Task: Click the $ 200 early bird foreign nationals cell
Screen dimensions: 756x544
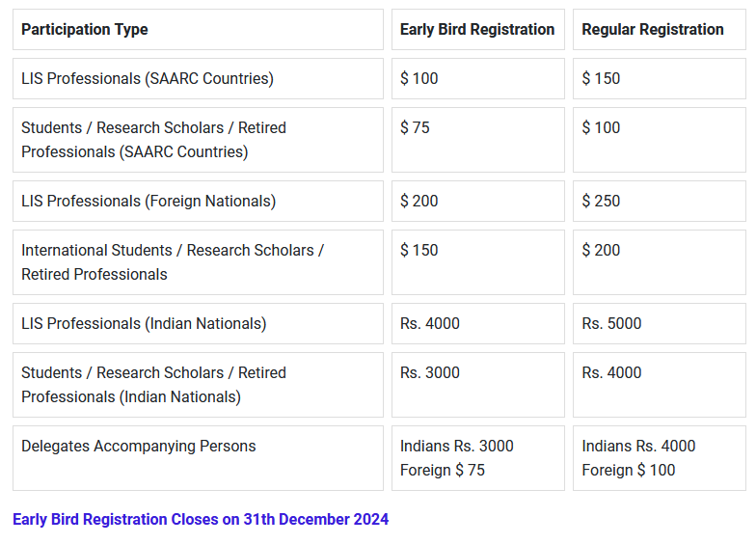Action: click(478, 201)
